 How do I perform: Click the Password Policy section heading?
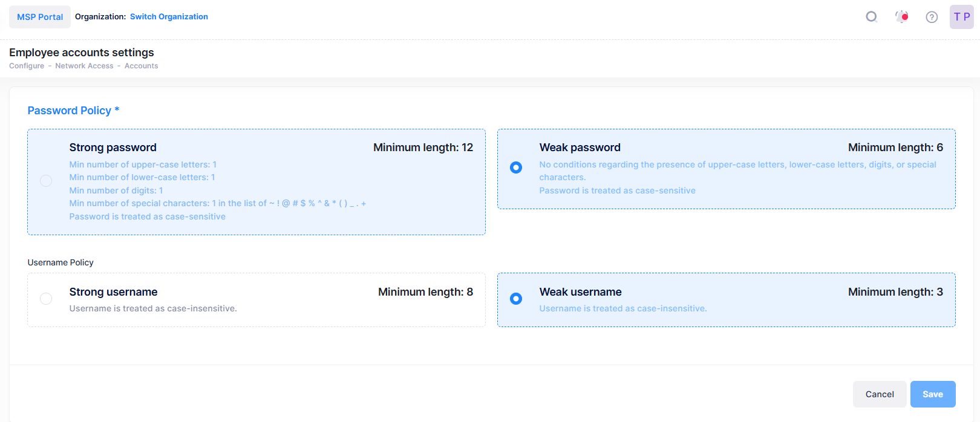pos(73,110)
